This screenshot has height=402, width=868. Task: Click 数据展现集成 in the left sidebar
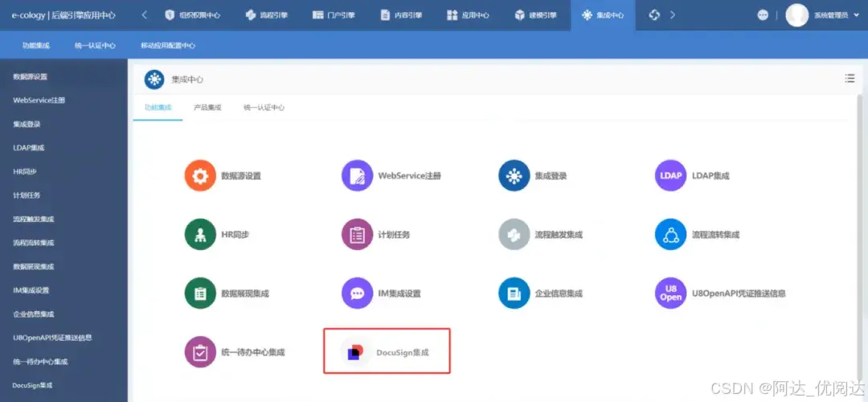coord(33,266)
